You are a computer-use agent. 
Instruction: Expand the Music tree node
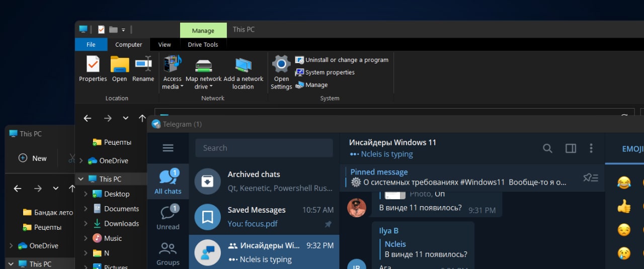point(86,238)
